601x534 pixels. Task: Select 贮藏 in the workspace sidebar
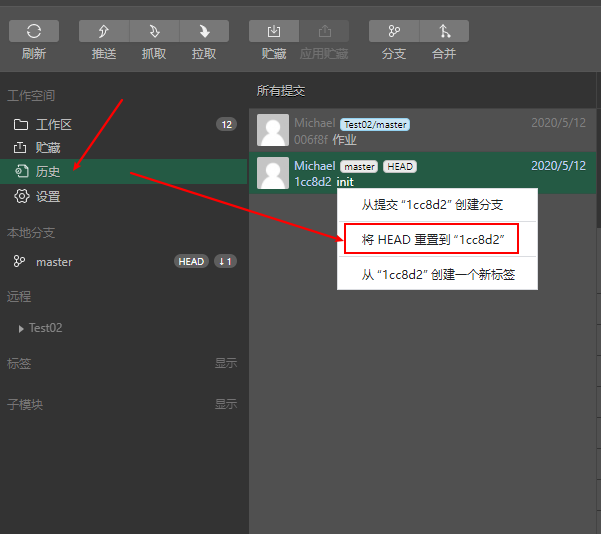click(48, 148)
